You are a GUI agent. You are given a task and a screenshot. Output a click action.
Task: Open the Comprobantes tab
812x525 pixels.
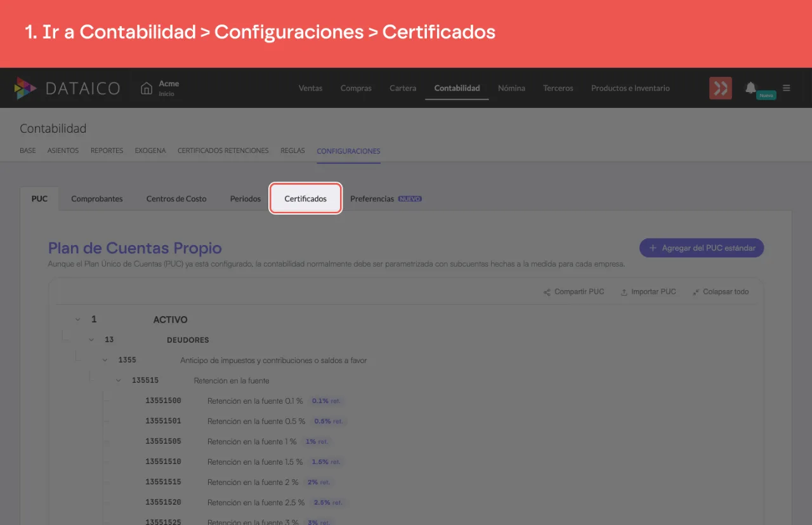pos(97,199)
